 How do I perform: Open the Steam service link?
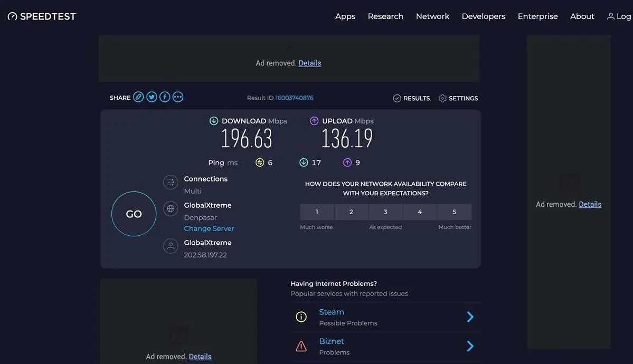tap(332, 312)
